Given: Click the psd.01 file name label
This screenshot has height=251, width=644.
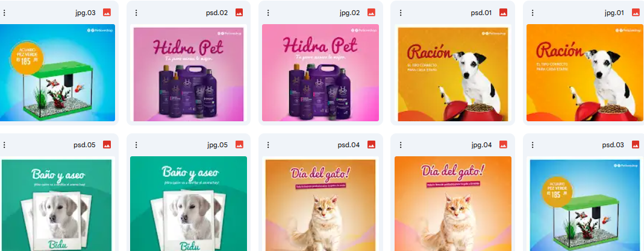Looking at the screenshot, I should [x=481, y=13].
